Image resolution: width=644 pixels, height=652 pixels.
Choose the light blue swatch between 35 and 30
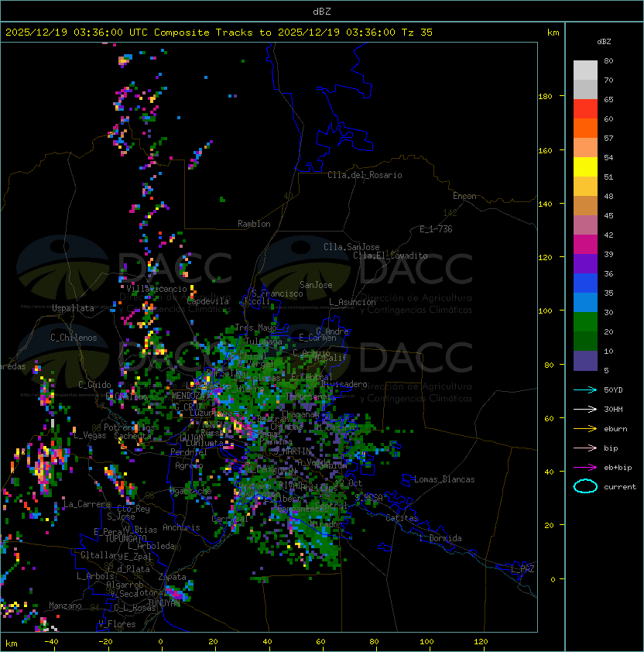pos(585,302)
